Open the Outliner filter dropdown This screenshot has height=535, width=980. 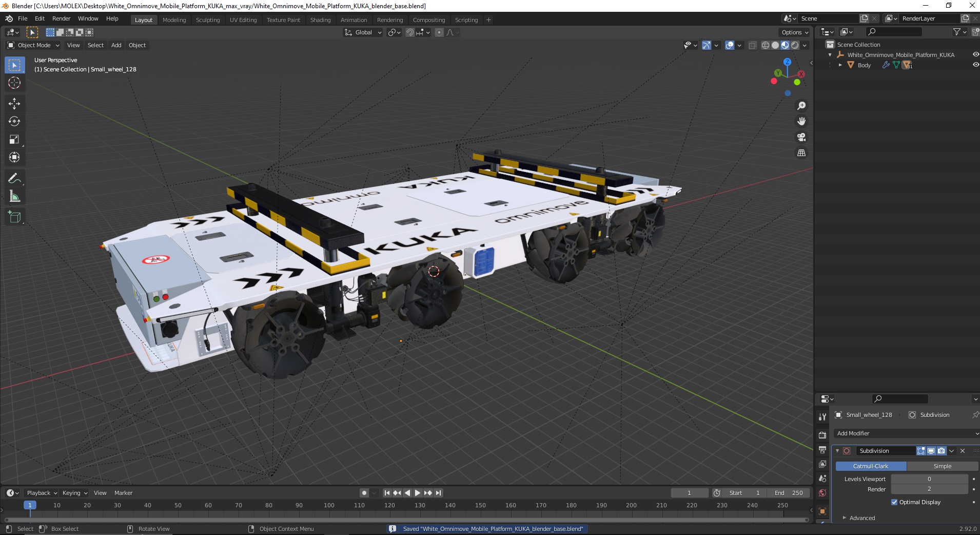959,32
